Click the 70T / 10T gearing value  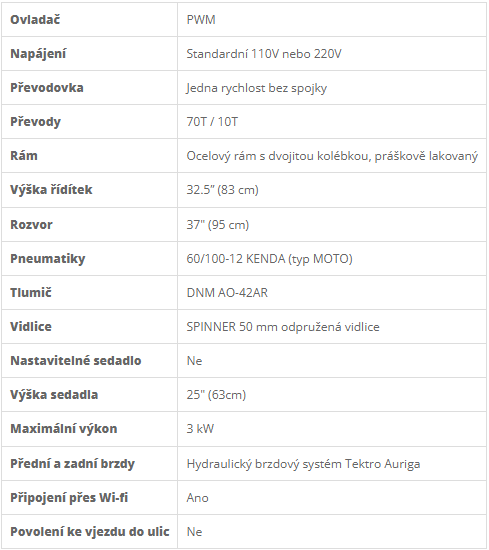point(212,122)
